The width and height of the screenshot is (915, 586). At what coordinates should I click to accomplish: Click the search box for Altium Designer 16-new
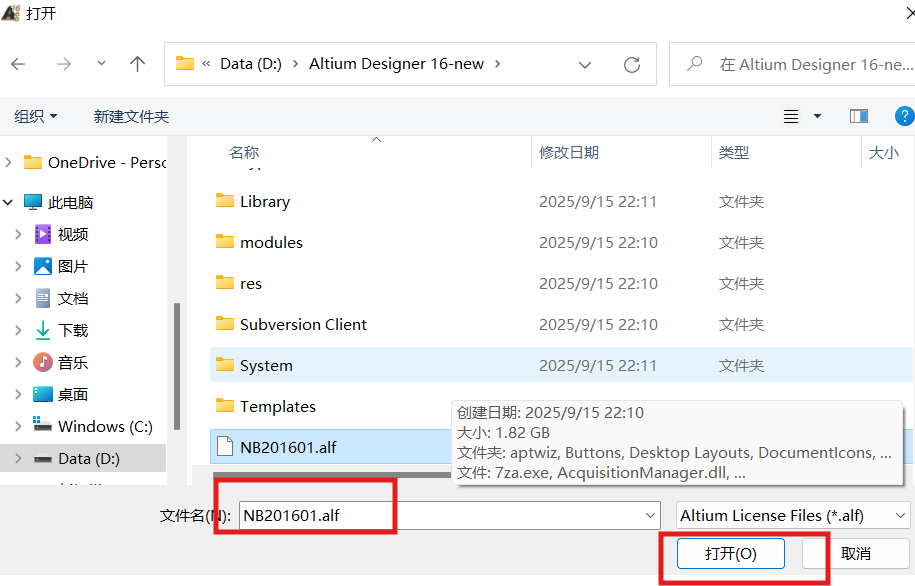[x=792, y=64]
